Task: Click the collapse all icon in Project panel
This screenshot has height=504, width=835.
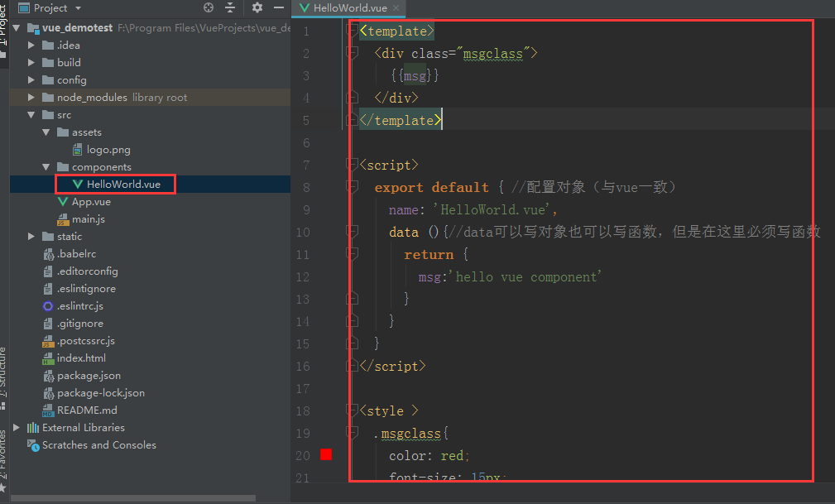Action: 230,7
